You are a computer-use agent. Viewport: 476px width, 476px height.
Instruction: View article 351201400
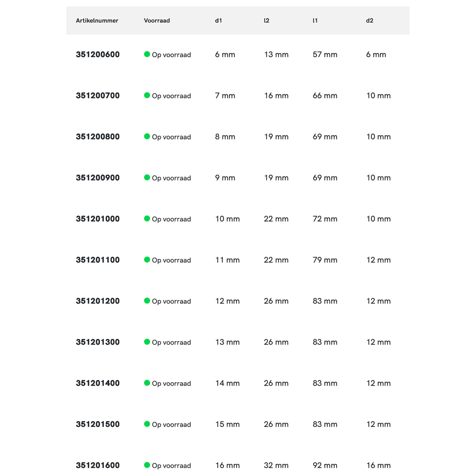(98, 383)
